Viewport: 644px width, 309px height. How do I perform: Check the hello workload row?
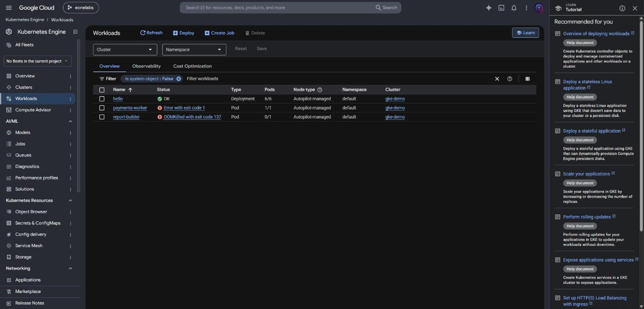click(x=102, y=99)
